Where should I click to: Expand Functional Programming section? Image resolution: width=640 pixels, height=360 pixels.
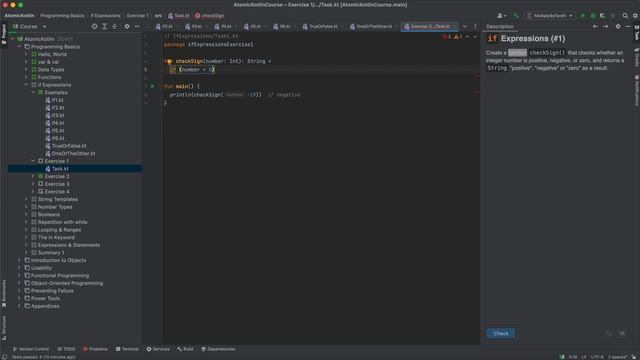[x=19, y=276]
